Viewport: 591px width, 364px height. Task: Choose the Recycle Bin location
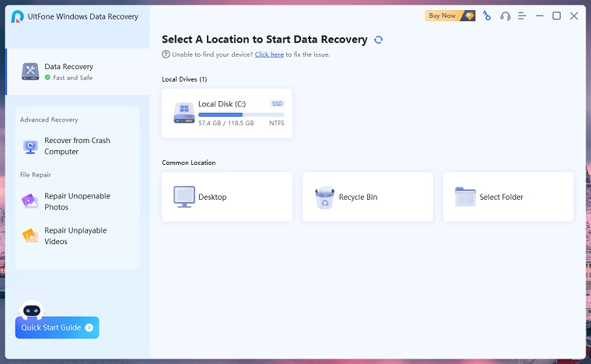[368, 197]
